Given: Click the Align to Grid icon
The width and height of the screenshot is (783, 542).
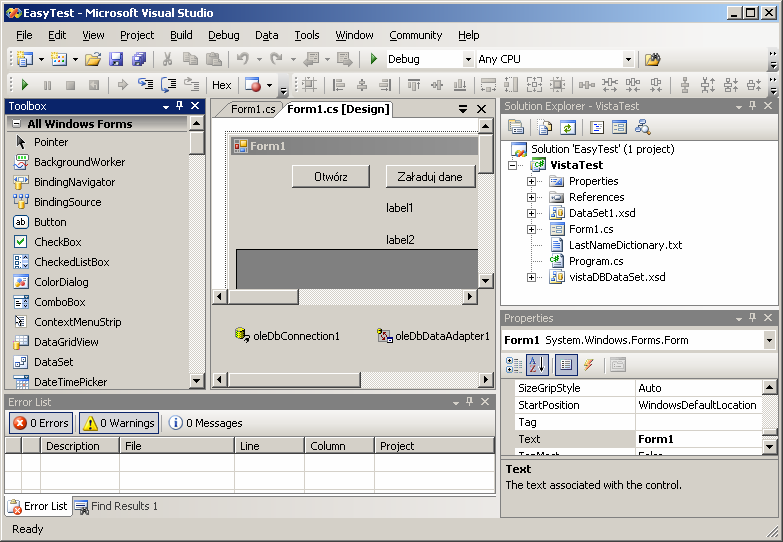Looking at the screenshot, I should (309, 84).
